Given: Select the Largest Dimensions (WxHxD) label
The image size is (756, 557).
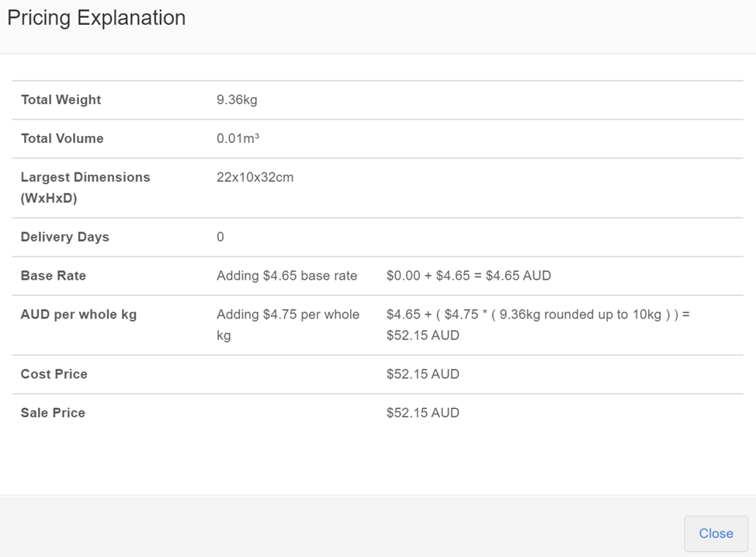Looking at the screenshot, I should coord(85,187).
